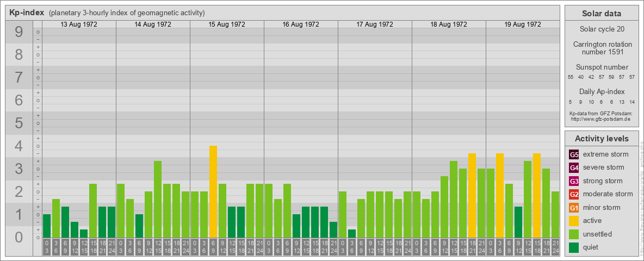
Task: Click the 0-3 time slot label under 13 Aug
Action: 47,247
